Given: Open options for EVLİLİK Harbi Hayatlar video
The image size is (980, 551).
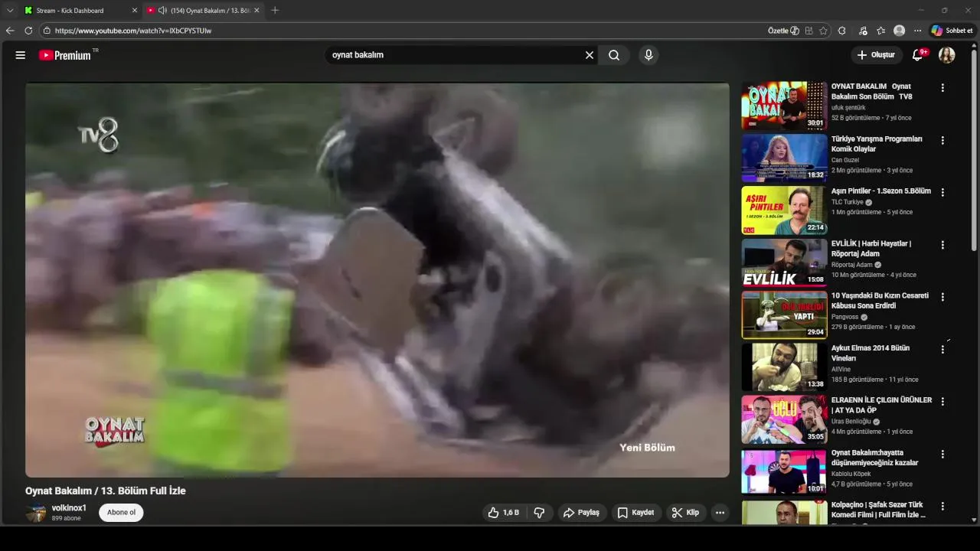Looking at the screenshot, I should click(942, 245).
